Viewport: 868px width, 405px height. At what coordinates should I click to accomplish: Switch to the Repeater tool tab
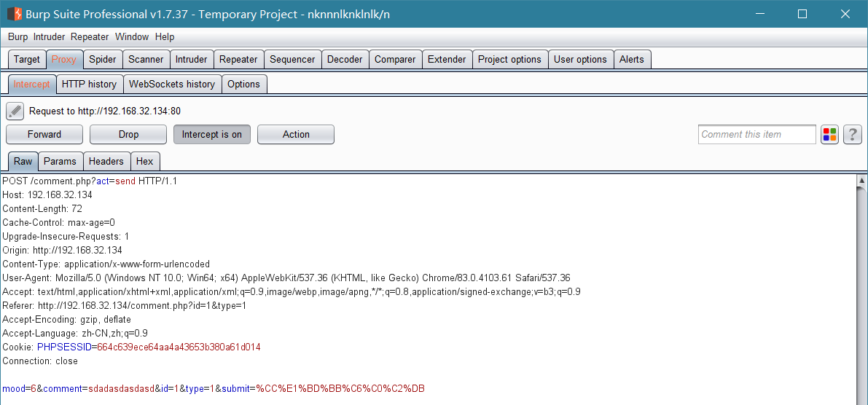point(238,59)
